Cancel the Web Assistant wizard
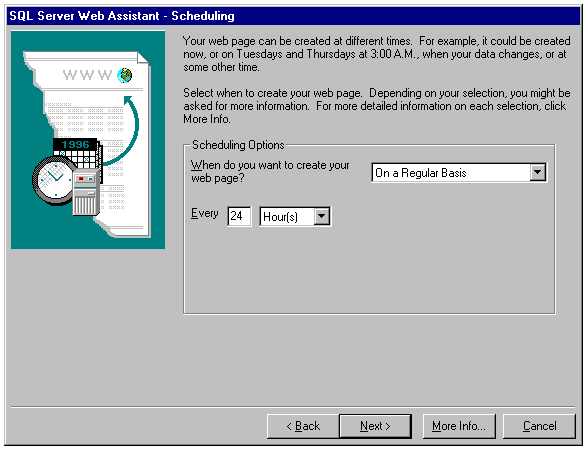The image size is (587, 451). pyautogui.click(x=539, y=426)
